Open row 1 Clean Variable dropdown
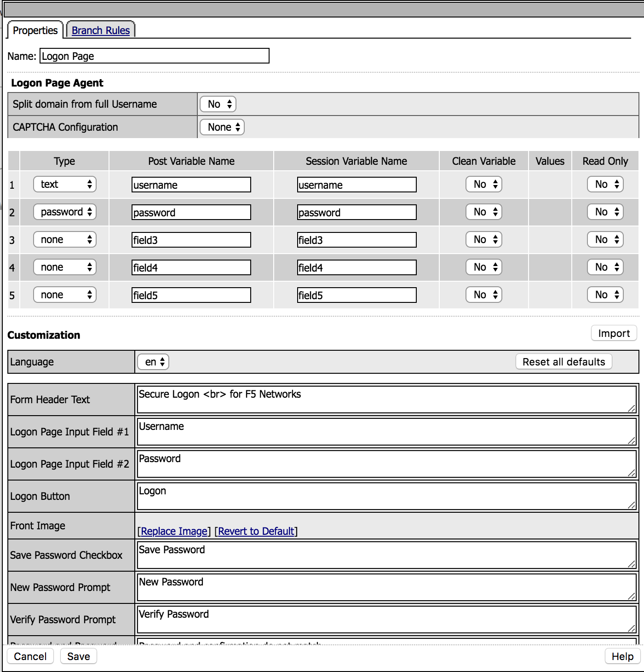The width and height of the screenshot is (644, 672). pos(484,185)
